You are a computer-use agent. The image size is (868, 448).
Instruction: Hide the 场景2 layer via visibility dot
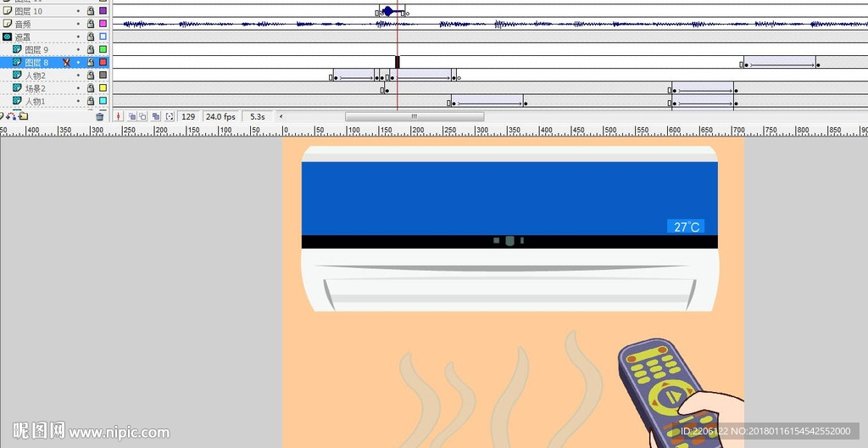(78, 87)
